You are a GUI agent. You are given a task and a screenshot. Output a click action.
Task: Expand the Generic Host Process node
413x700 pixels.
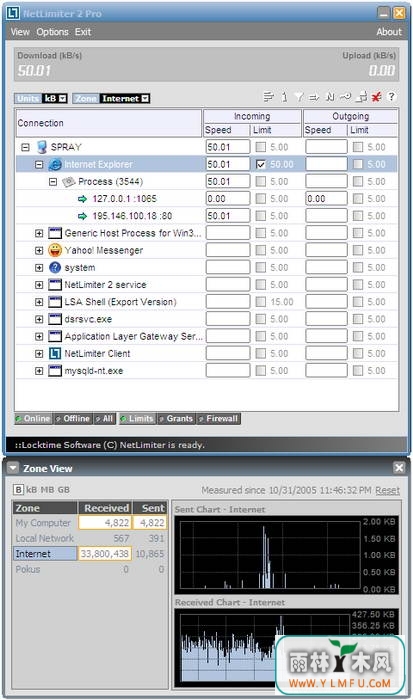coord(39,233)
